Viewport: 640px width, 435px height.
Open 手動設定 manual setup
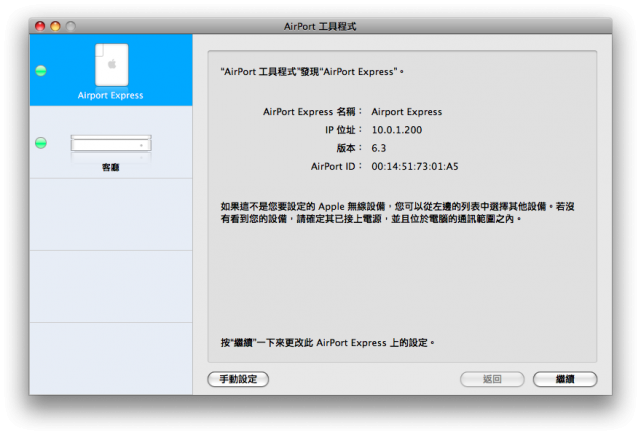click(x=238, y=379)
